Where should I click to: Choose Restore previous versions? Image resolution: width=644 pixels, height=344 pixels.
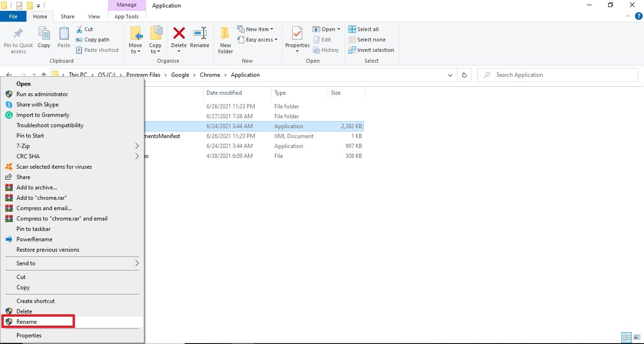pyautogui.click(x=73, y=250)
